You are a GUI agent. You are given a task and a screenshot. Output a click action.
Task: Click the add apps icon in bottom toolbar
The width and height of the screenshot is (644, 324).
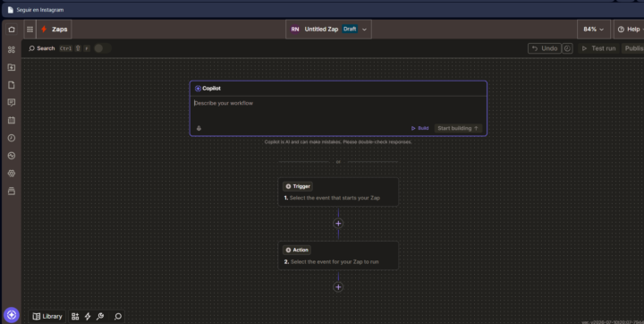[75, 316]
